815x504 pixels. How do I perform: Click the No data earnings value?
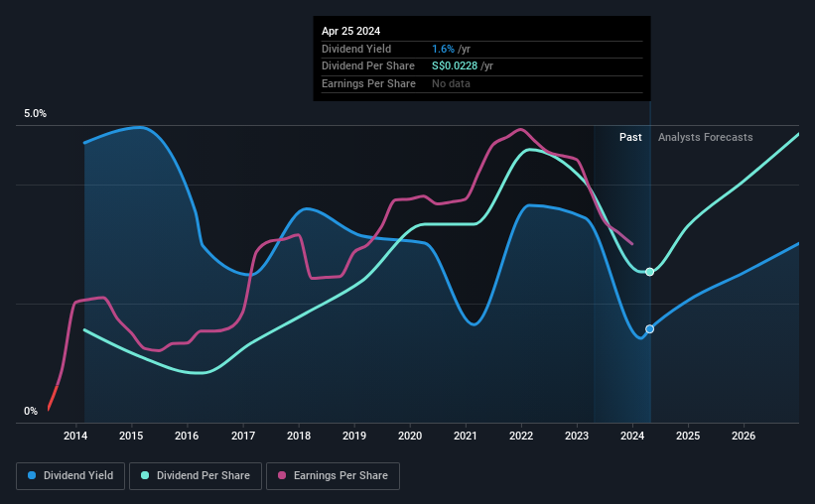pos(451,83)
